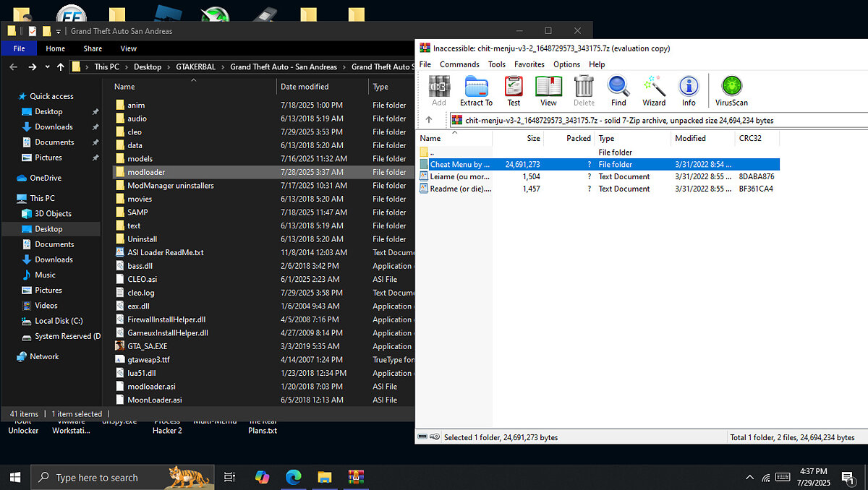Sort by the Date modified column
Viewport: 868px width, 490px height.
point(304,87)
